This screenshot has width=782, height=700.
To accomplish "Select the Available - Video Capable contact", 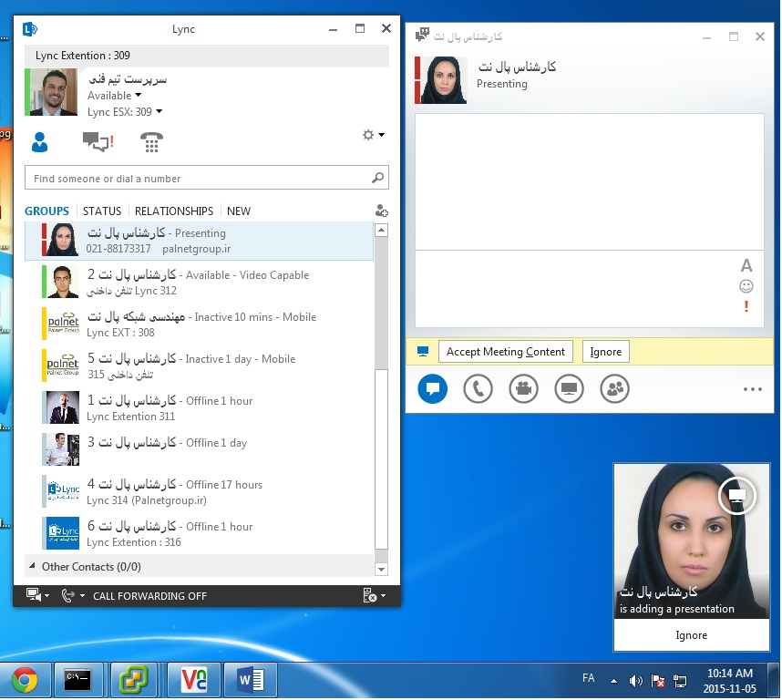I will tap(199, 283).
